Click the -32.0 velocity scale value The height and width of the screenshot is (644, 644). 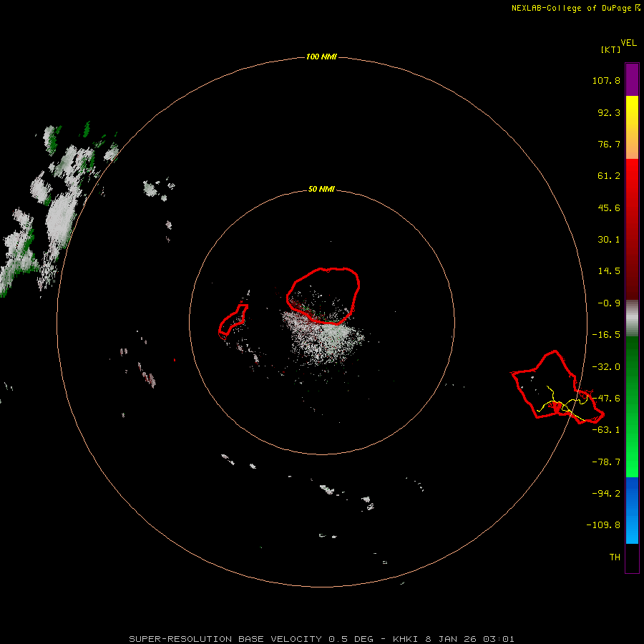click(606, 367)
